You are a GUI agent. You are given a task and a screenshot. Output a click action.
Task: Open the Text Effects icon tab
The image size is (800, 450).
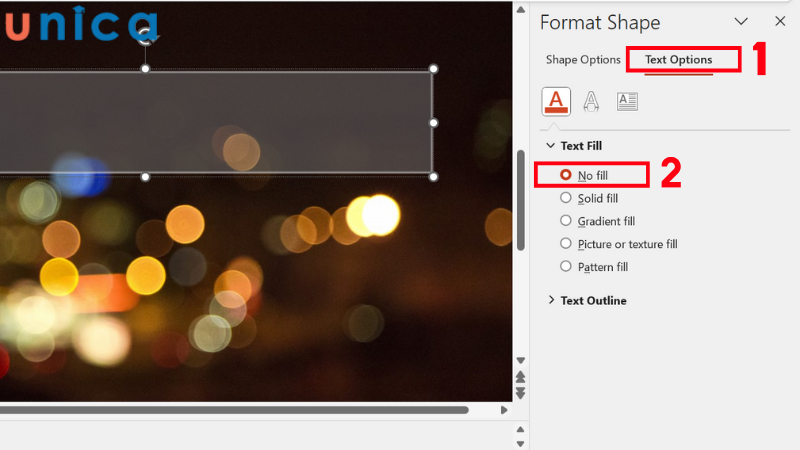click(591, 101)
